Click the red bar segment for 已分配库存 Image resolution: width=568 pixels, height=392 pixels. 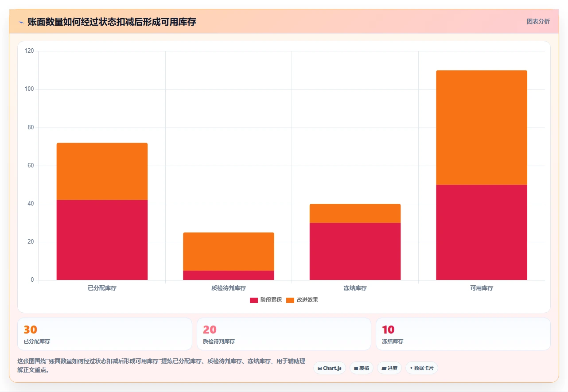pyautogui.click(x=102, y=240)
